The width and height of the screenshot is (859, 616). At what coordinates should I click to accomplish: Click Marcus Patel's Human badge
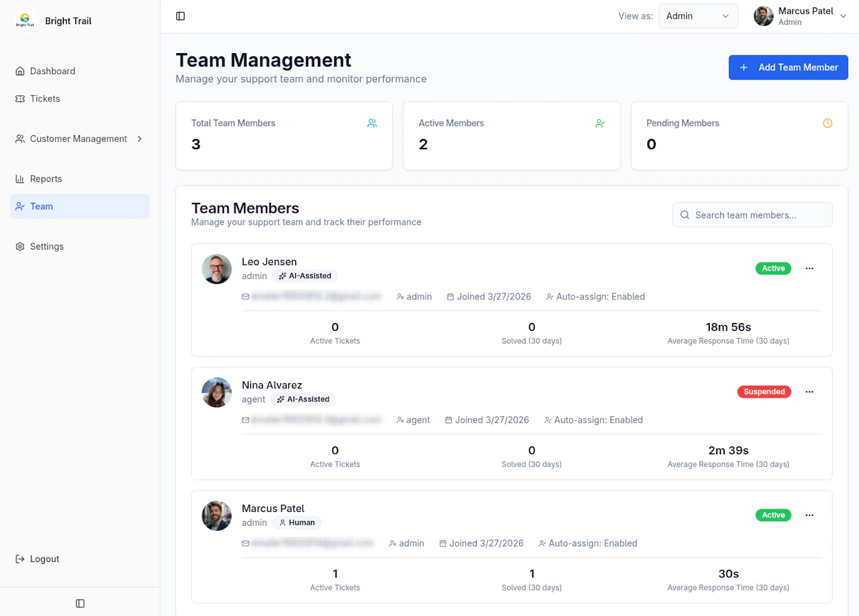(x=297, y=523)
